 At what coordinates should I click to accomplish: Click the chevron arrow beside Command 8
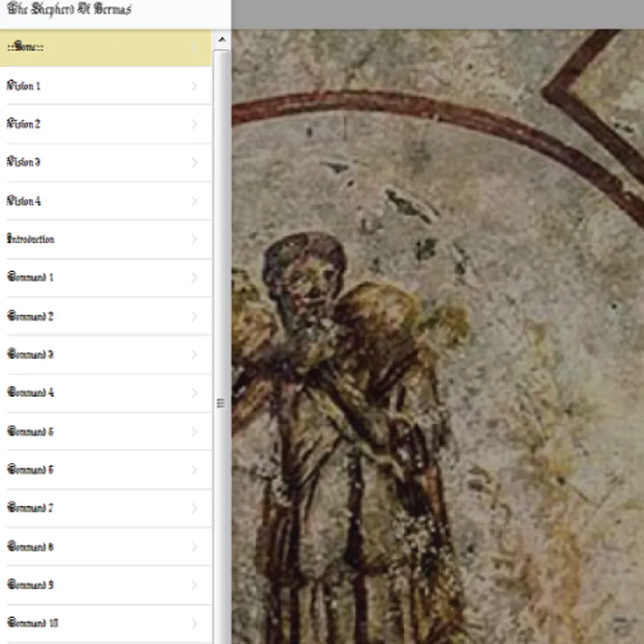click(194, 547)
